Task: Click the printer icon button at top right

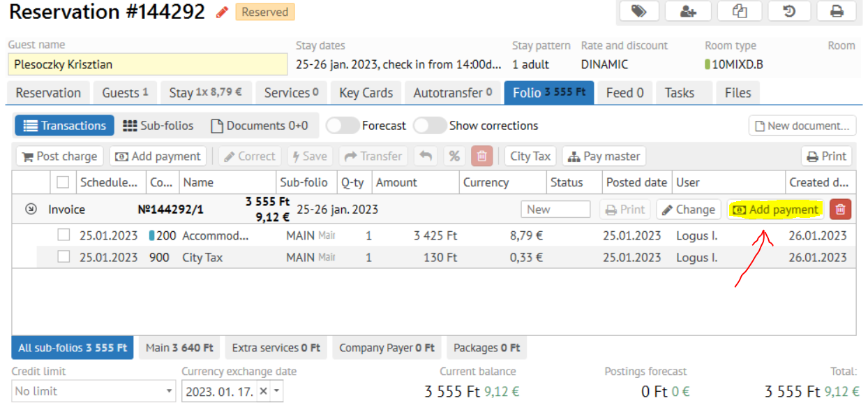Action: tap(836, 11)
